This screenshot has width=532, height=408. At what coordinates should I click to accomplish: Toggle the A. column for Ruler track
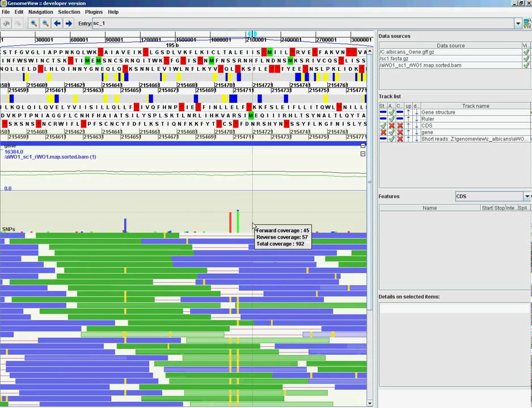pyautogui.click(x=391, y=119)
